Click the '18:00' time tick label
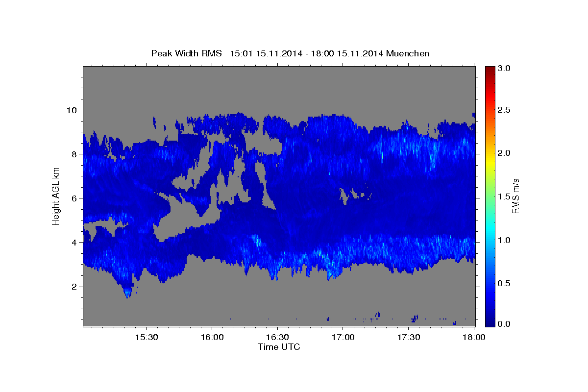Image resolution: width=588 pixels, height=392 pixels. tap(474, 338)
